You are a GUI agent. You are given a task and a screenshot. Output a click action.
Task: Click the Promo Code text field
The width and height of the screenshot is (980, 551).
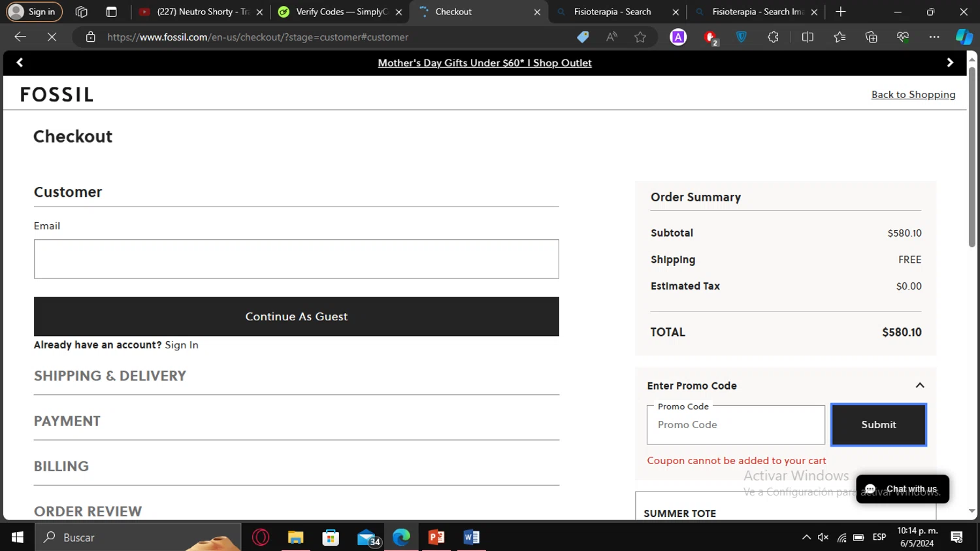click(x=736, y=425)
